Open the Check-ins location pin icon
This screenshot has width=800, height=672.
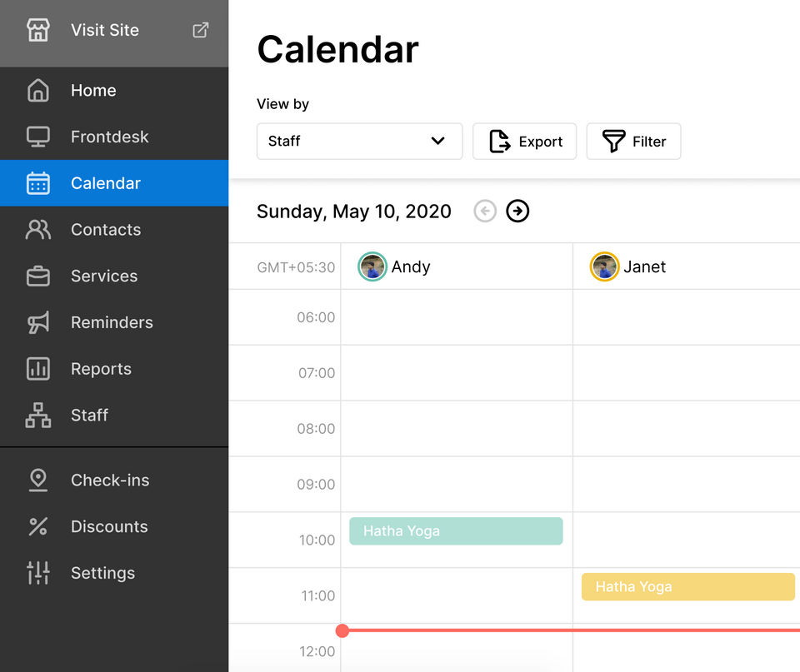tap(38, 480)
